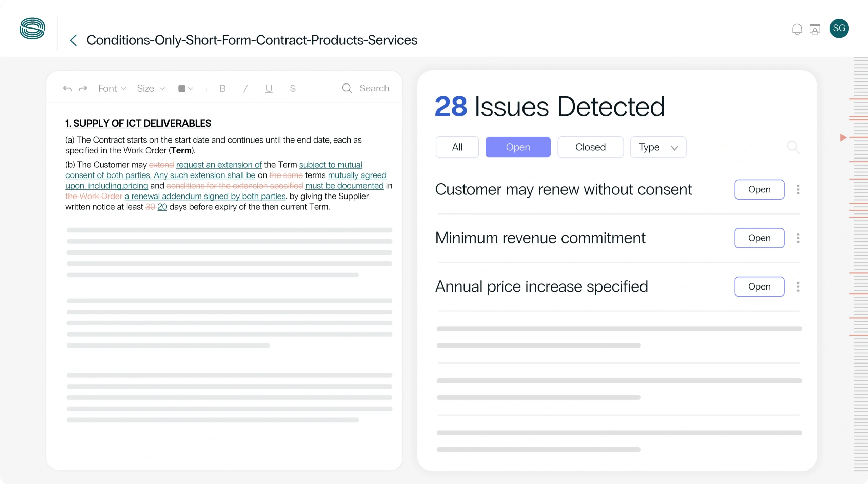Click the redo arrow icon
The height and width of the screenshot is (484, 868).
click(83, 88)
